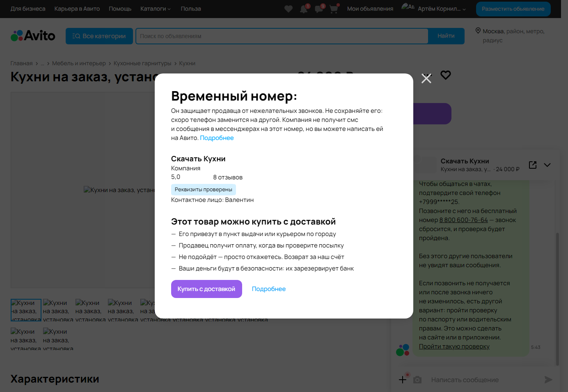Screen dimensions: 568x392
Task: Click the Характеристики heading
Action: point(55,379)
